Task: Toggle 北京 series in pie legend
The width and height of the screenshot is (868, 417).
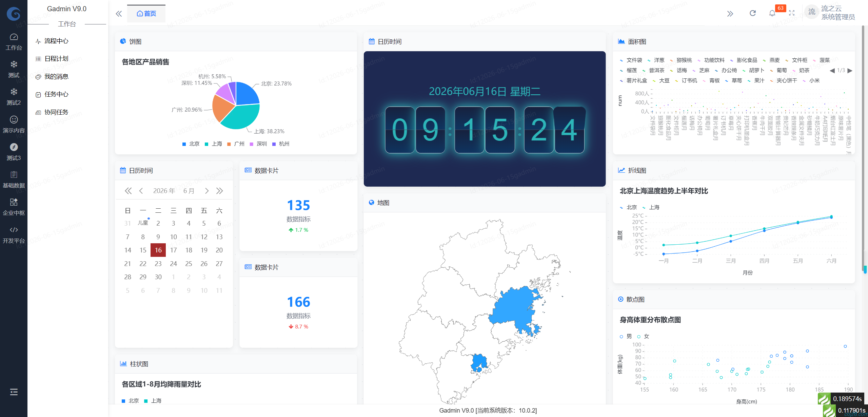Action: (x=191, y=144)
